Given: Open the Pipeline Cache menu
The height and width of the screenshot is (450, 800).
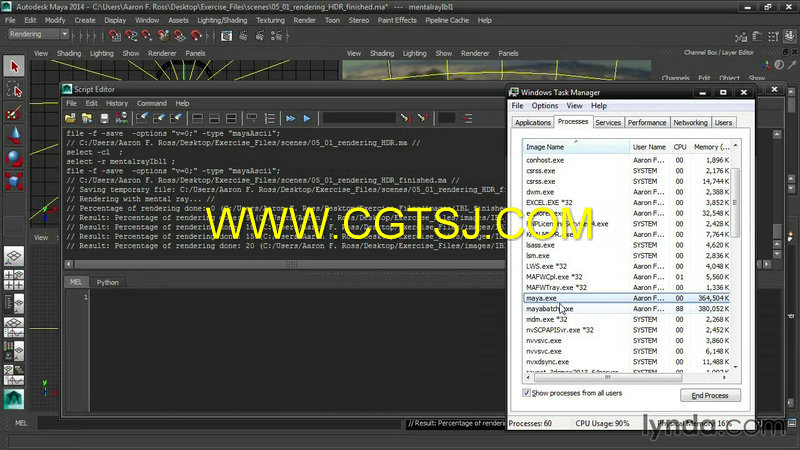Looking at the screenshot, I should point(447,20).
